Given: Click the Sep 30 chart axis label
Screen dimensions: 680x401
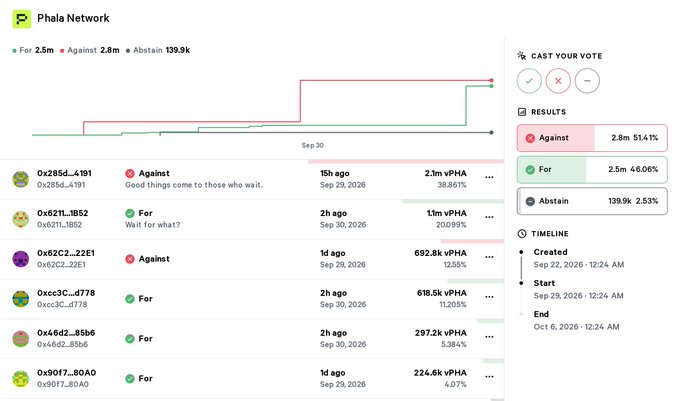Looking at the screenshot, I should (x=313, y=145).
